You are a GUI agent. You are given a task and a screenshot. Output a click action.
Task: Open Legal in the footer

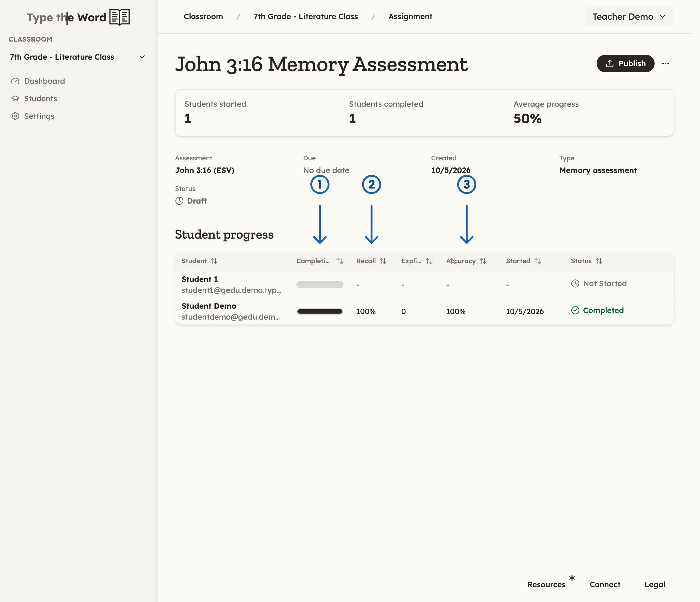(655, 584)
